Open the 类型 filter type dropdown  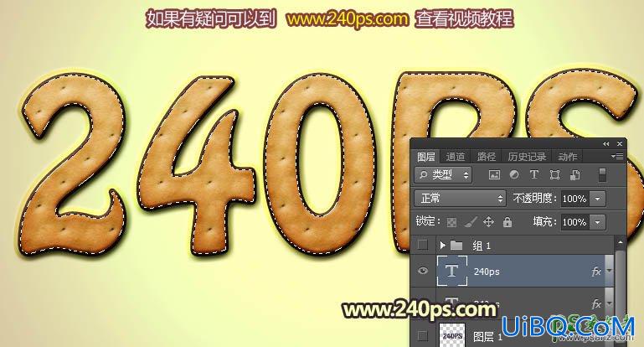click(x=443, y=175)
